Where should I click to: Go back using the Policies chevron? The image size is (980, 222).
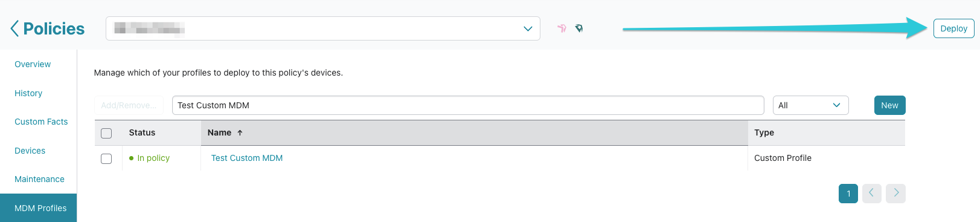click(x=14, y=28)
